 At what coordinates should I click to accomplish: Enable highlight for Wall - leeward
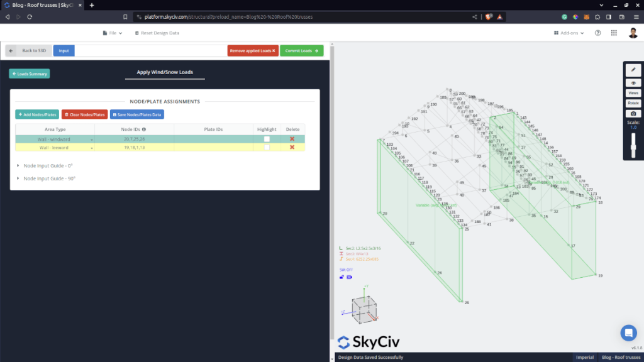pyautogui.click(x=267, y=147)
